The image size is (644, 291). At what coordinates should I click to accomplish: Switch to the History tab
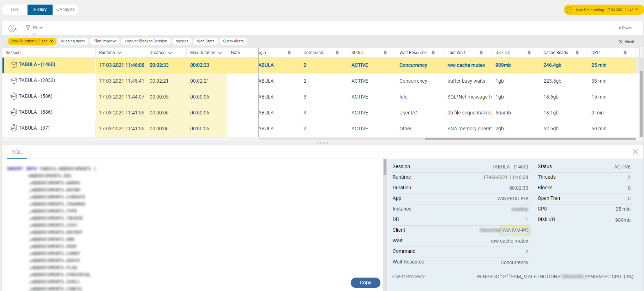40,10
